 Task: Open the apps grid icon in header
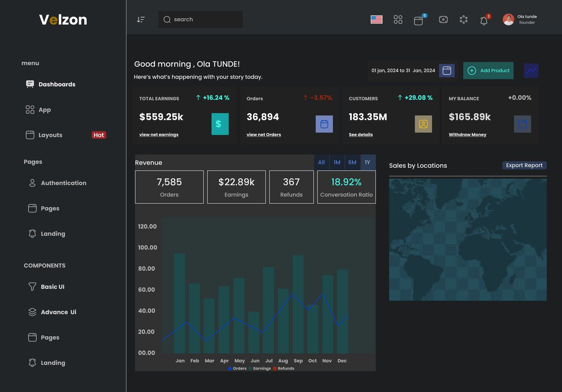coord(398,20)
